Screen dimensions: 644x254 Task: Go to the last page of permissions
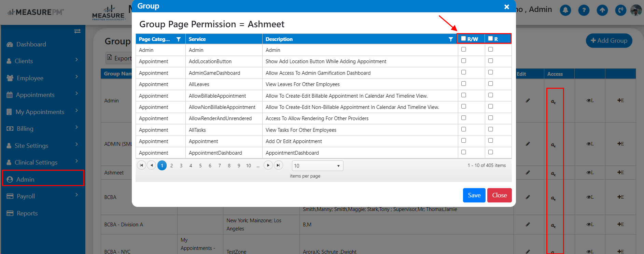[279, 165]
